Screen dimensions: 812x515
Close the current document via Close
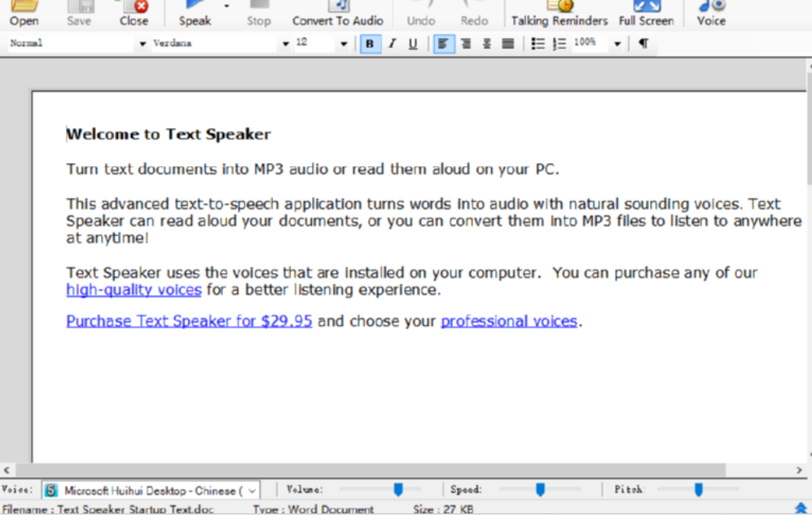tap(134, 14)
